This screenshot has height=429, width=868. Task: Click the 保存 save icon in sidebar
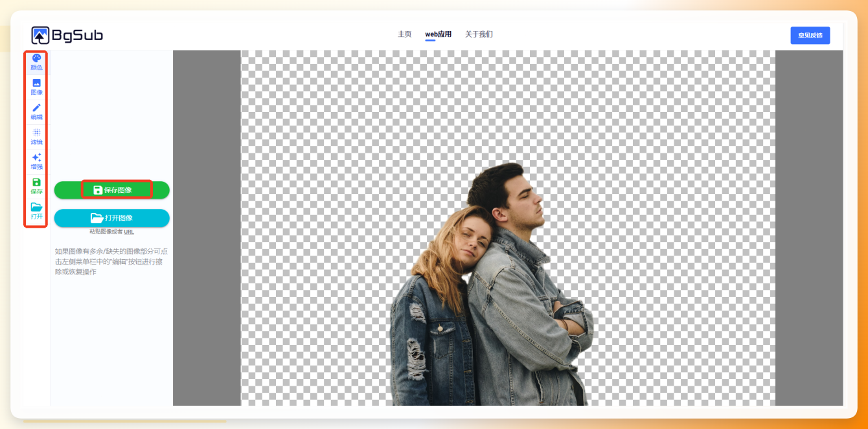36,186
